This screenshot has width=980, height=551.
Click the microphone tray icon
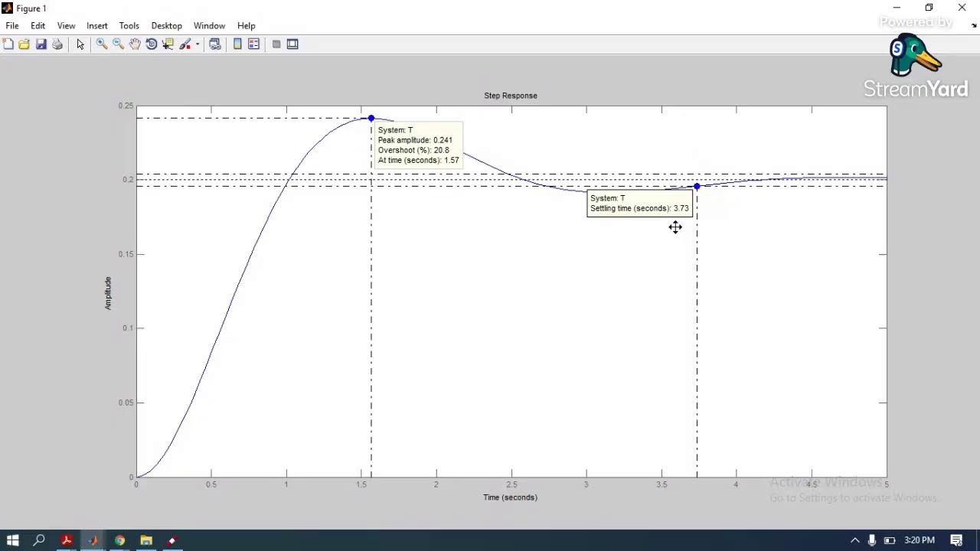click(x=872, y=540)
